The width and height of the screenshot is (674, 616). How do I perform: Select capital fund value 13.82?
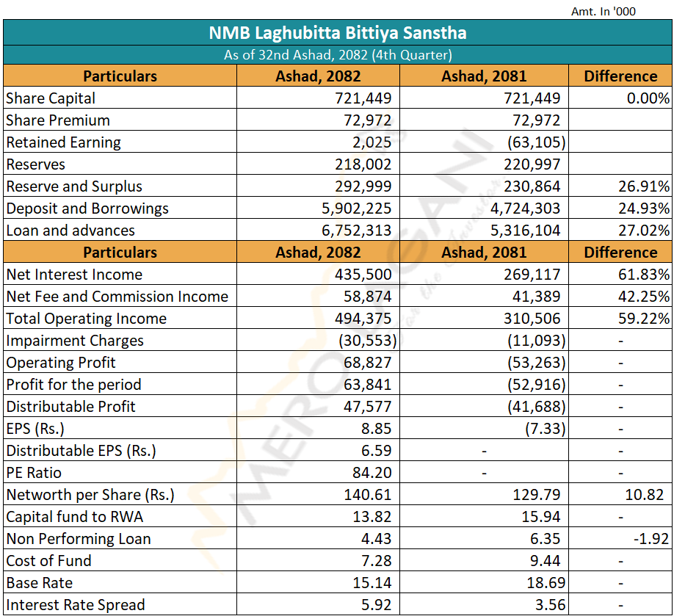[x=372, y=517]
